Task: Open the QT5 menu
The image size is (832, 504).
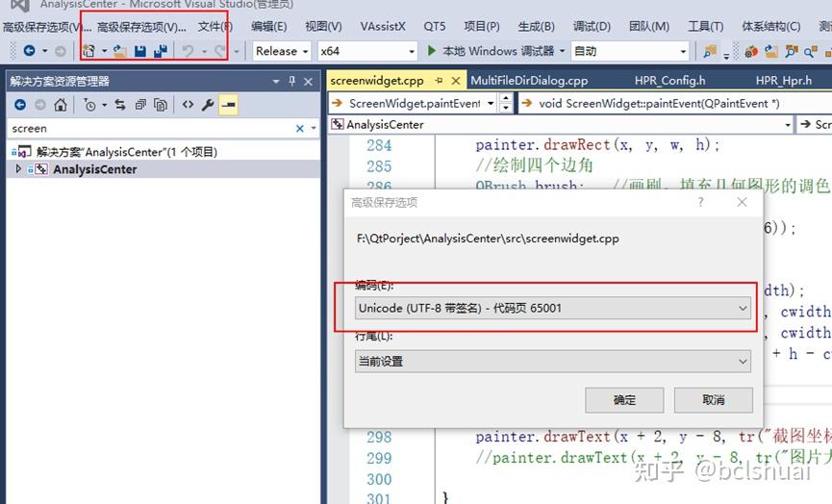Action: pyautogui.click(x=435, y=27)
